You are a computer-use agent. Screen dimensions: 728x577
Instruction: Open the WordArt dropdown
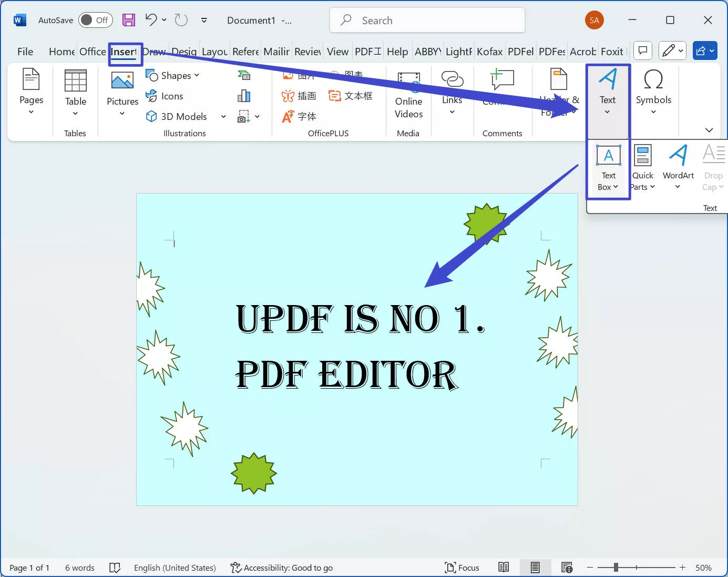678,168
